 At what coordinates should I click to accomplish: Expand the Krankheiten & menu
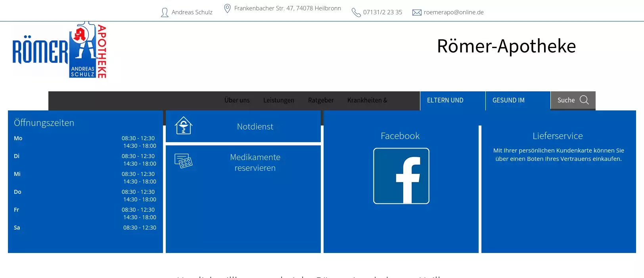click(x=367, y=100)
